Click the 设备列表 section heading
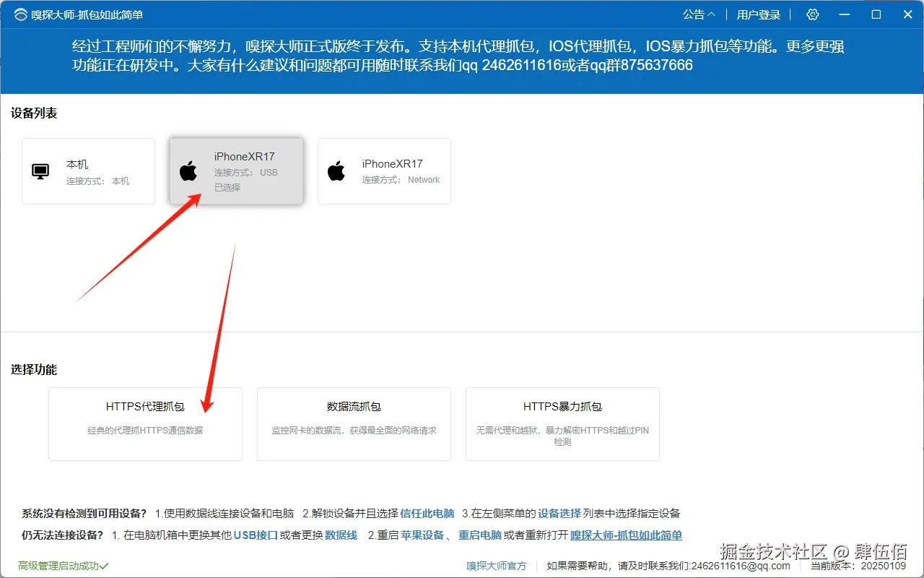Image resolution: width=924 pixels, height=578 pixels. click(34, 113)
